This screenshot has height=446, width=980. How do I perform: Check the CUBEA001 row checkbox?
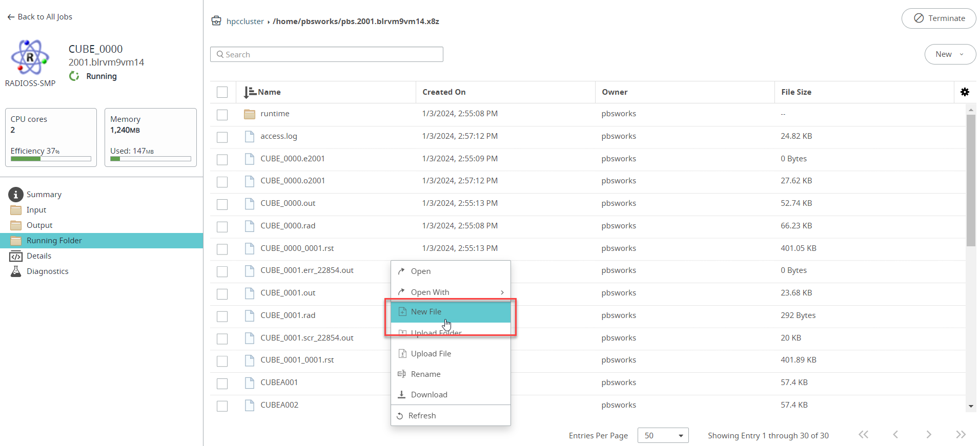coord(222,384)
